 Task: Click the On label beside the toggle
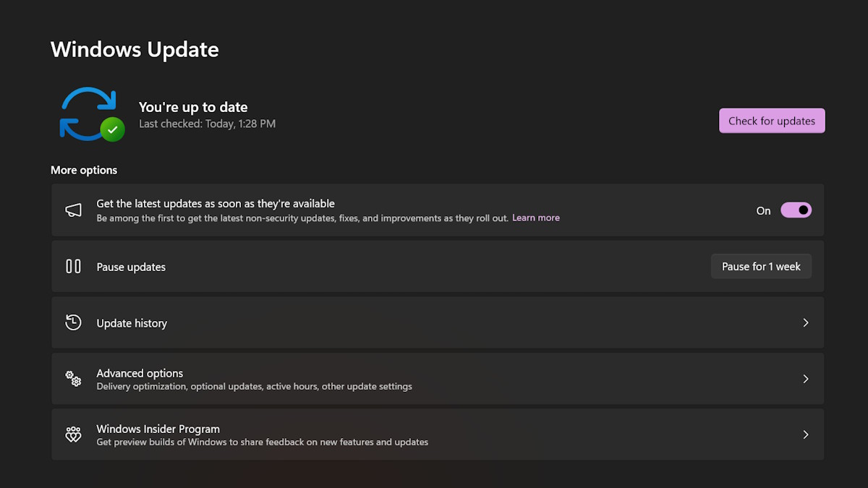764,210
